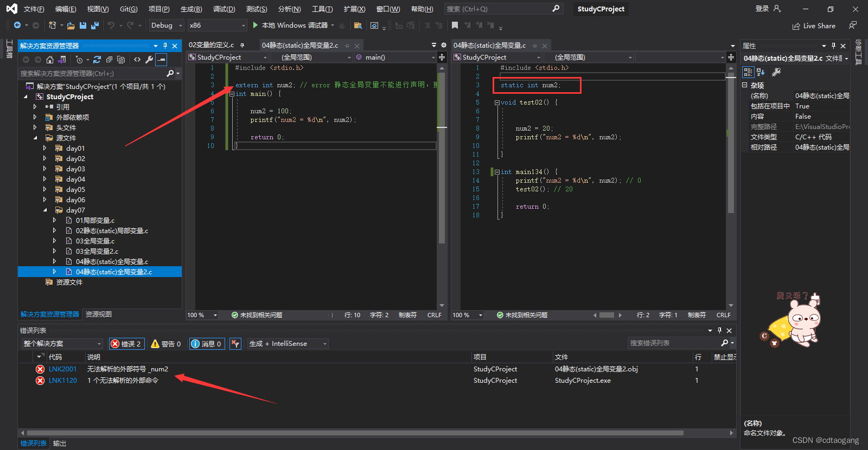Click the main search box (Ctrl+Q)
Screen dimensions: 868x450
[x=503, y=9]
